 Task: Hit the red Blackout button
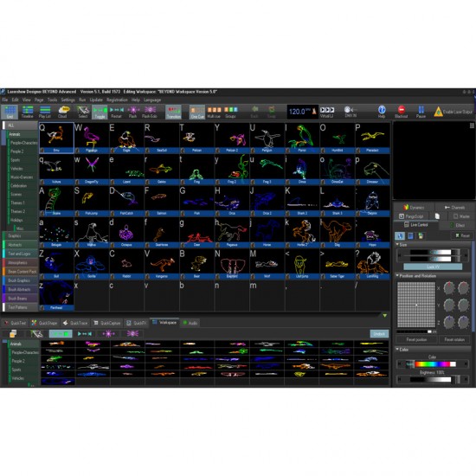pos(401,112)
